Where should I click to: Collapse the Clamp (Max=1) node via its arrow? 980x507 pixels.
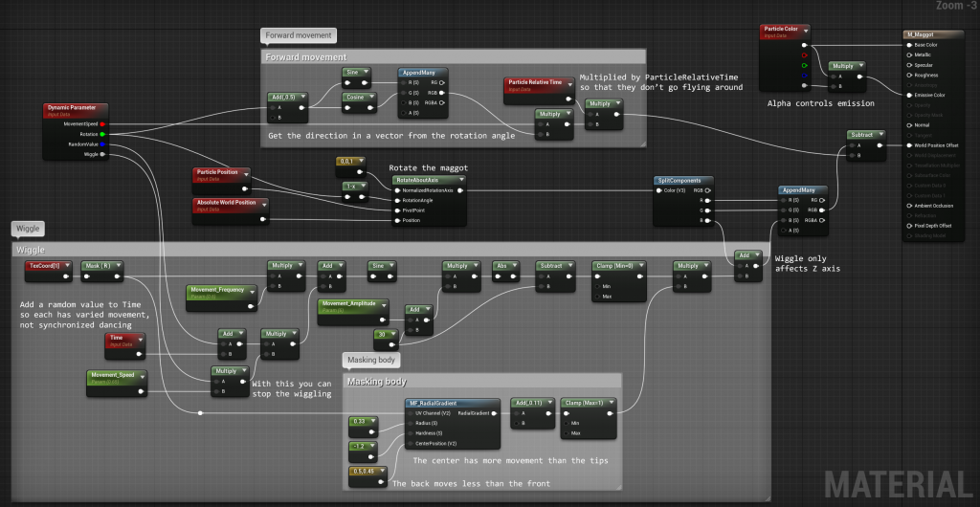pyautogui.click(x=611, y=403)
